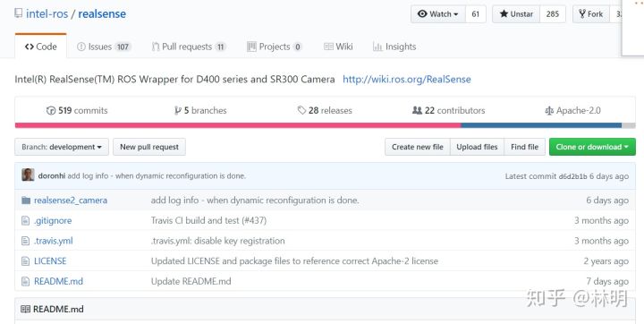Image resolution: width=644 pixels, height=324 pixels.
Task: Open the latest commit hash d6d2b1b
Action: point(573,176)
